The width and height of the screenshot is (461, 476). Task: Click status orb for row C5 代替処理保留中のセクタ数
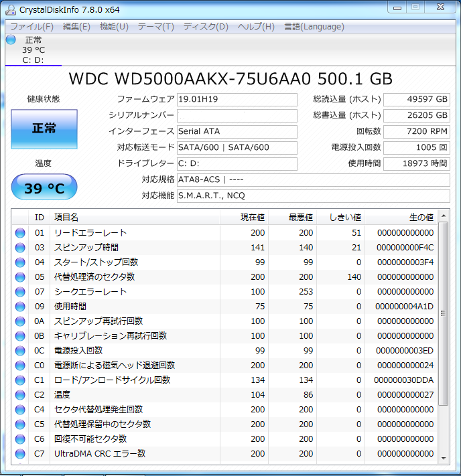[x=20, y=424]
